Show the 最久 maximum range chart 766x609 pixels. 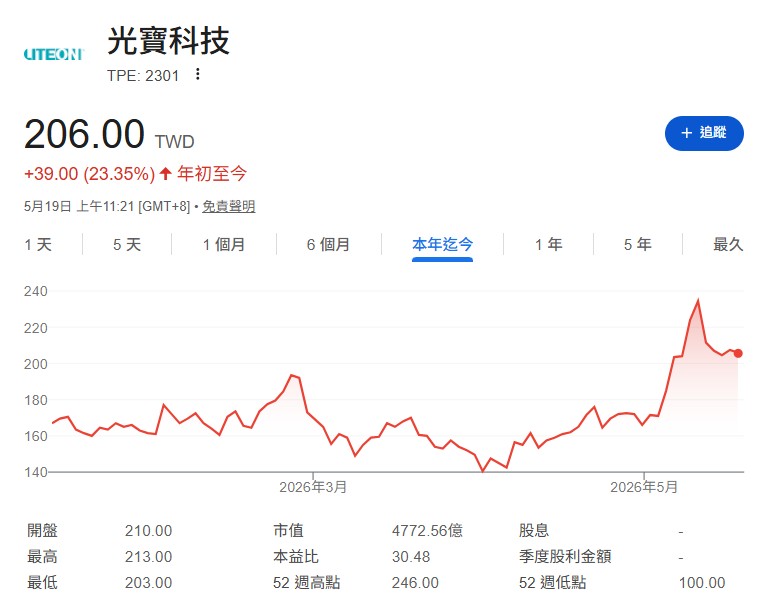tap(728, 244)
